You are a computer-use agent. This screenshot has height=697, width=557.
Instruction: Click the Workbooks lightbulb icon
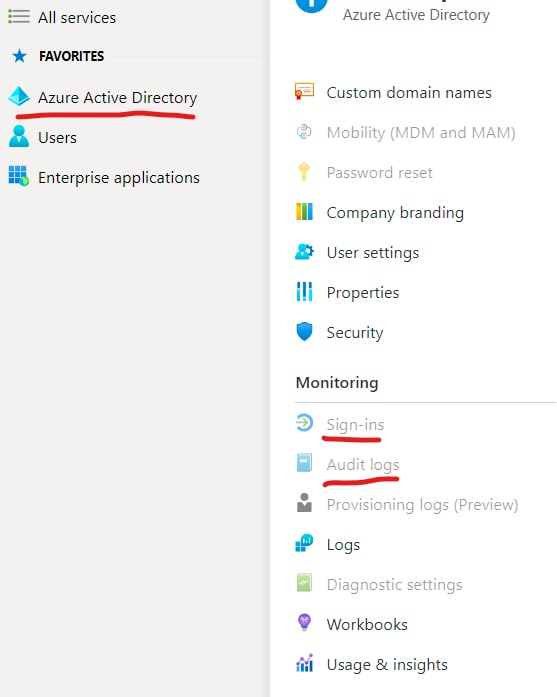click(x=304, y=622)
